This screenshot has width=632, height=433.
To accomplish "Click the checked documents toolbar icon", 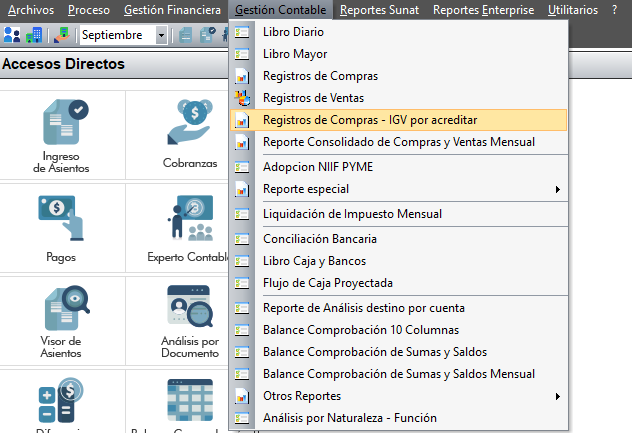I will point(208,35).
